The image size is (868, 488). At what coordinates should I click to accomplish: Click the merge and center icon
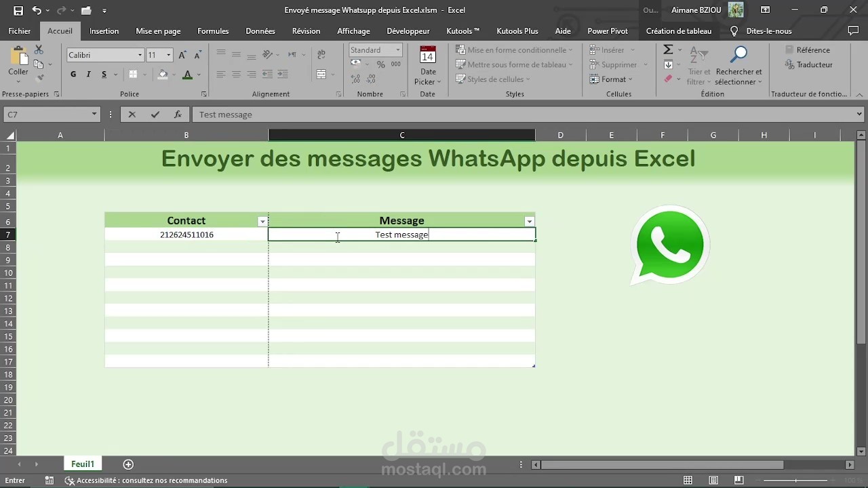point(321,75)
